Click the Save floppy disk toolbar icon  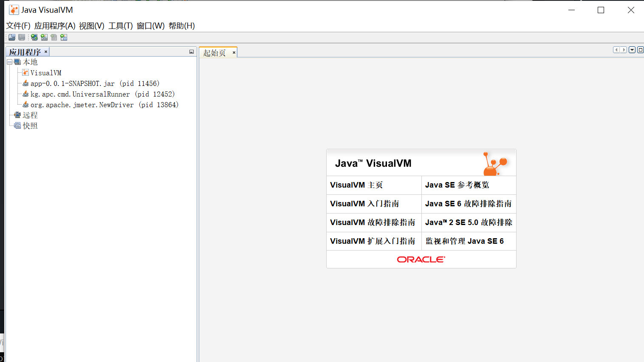pyautogui.click(x=22, y=37)
